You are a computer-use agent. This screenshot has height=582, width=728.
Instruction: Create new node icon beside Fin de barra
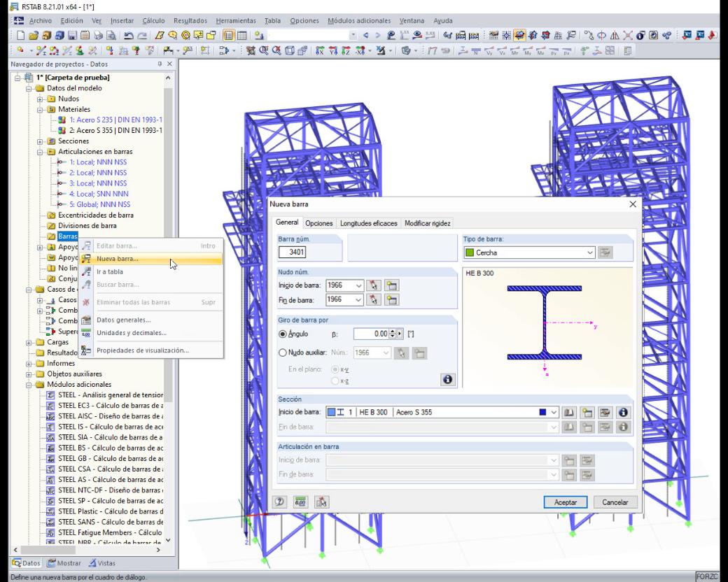(392, 300)
